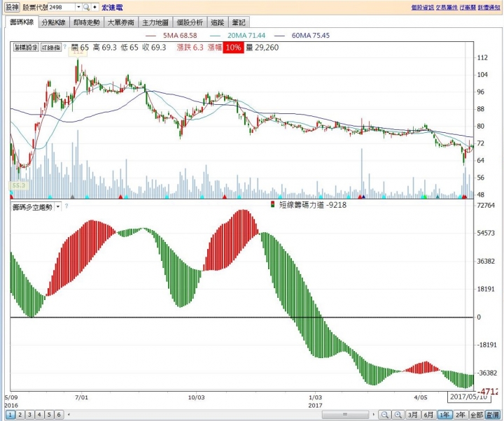Open the 交易屬性 link
The image size is (504, 421).
point(447,7)
